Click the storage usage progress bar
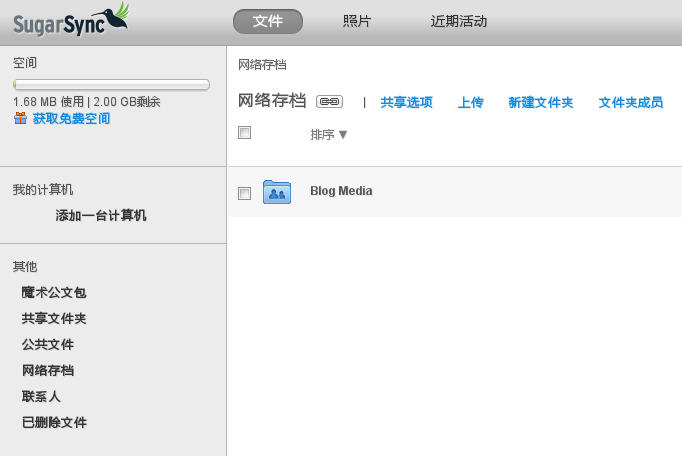 tap(111, 85)
